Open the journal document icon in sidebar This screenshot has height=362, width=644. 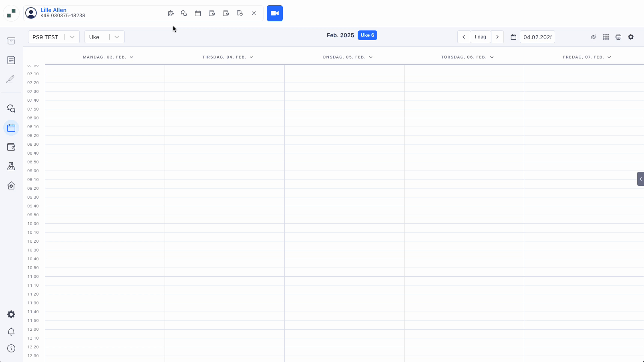point(11,60)
